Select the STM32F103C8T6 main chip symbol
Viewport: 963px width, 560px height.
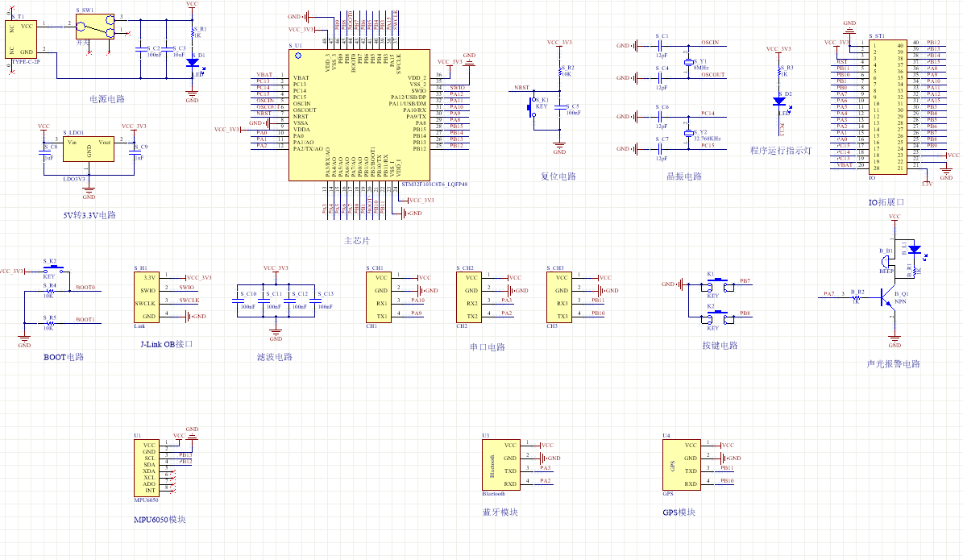click(x=359, y=115)
